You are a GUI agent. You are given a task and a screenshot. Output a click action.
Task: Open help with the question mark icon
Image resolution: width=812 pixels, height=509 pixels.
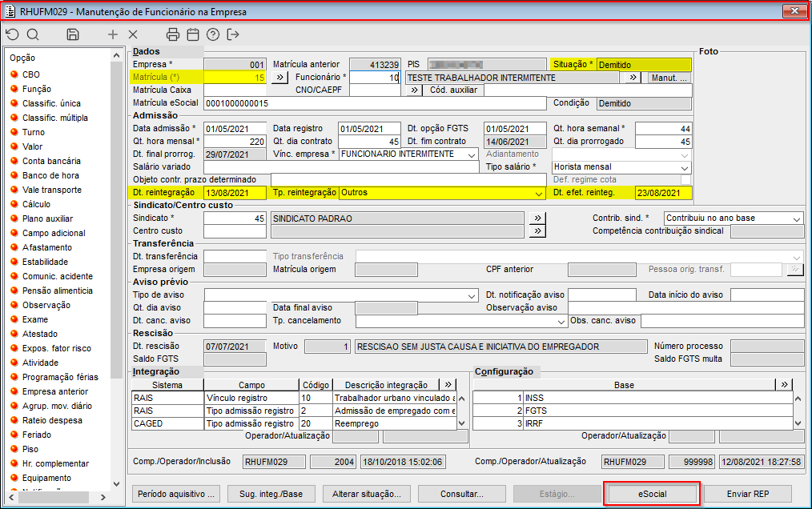coord(213,34)
